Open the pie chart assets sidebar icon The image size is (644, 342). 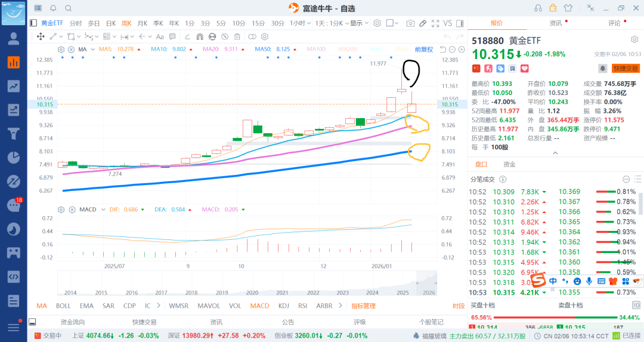pyautogui.click(x=14, y=158)
